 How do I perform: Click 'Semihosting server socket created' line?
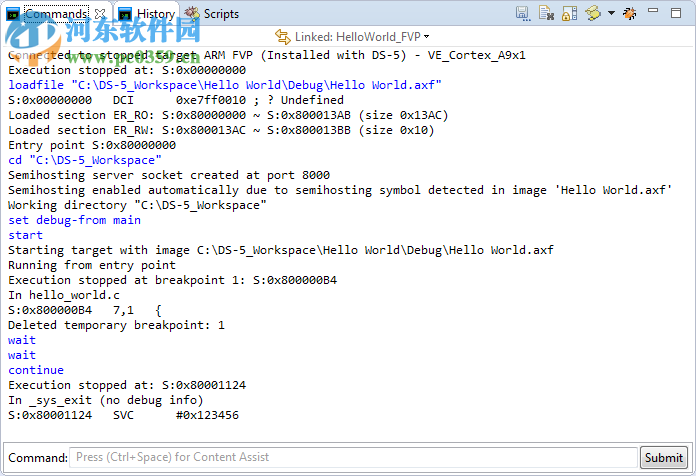pyautogui.click(x=169, y=175)
